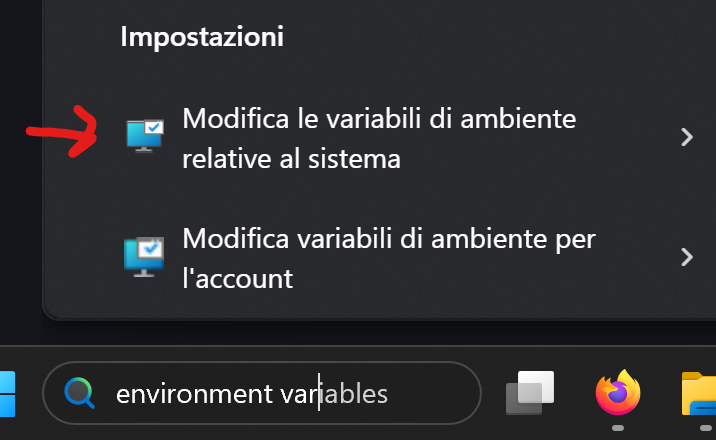
Task: Click the "relative al sistema" text line
Action: (x=291, y=159)
